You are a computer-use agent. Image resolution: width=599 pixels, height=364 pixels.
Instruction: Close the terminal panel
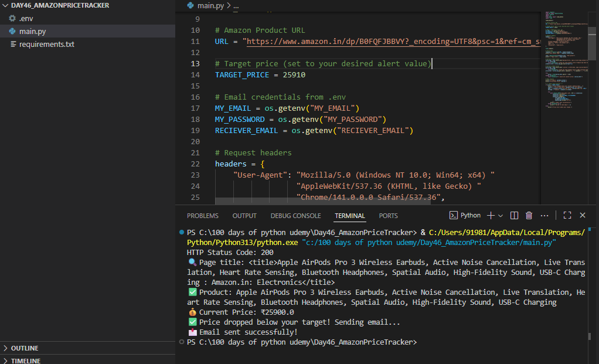click(583, 216)
